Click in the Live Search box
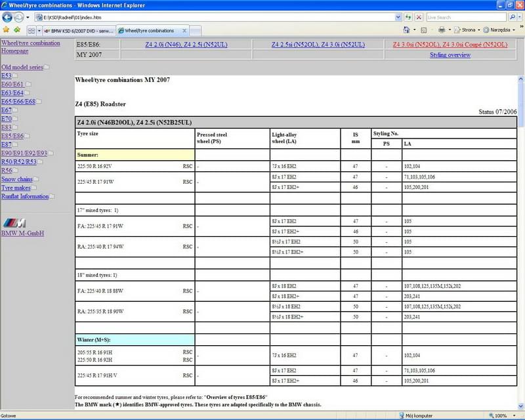The image size is (525, 420). tap(466, 17)
